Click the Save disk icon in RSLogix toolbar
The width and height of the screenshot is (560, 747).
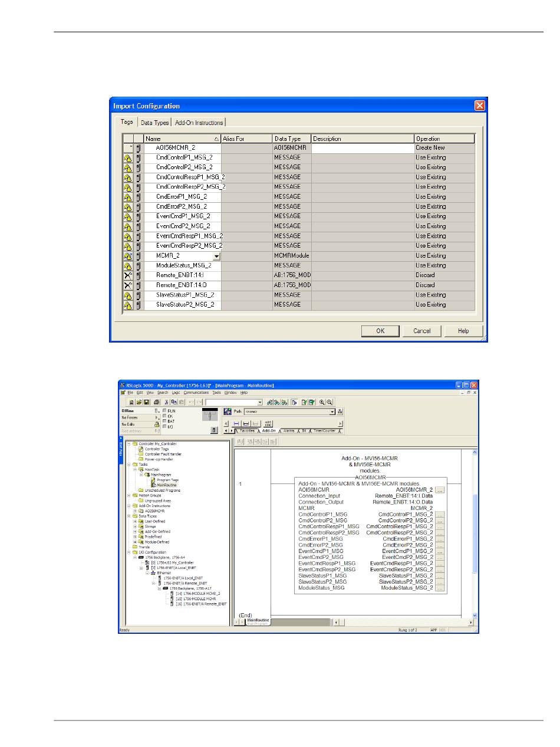point(146,402)
